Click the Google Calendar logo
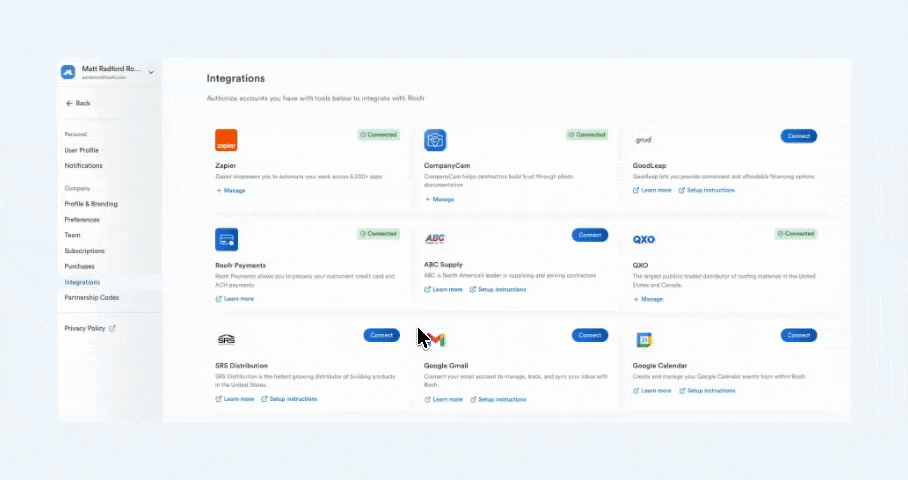Image resolution: width=908 pixels, height=480 pixels. click(644, 340)
